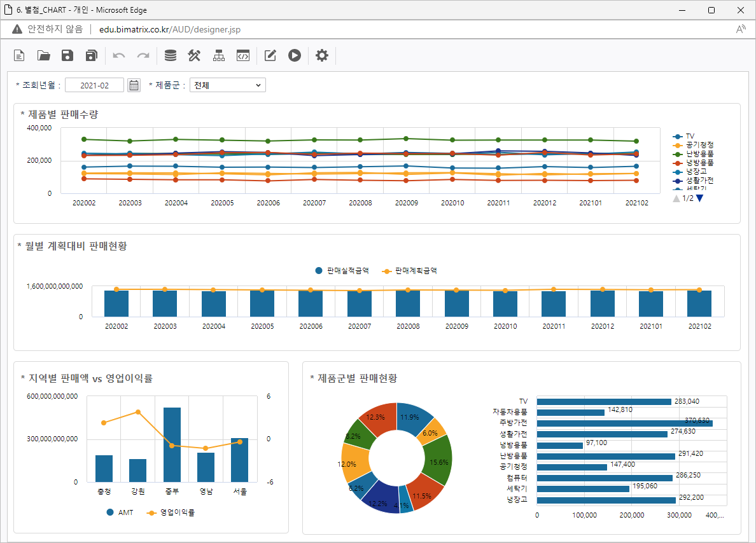Create a new report with the document icon
This screenshot has height=543, width=756.
[20, 56]
